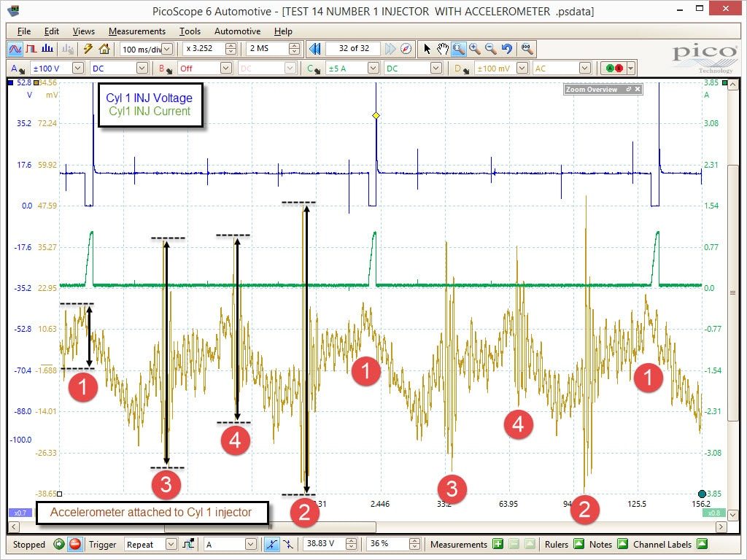Go to next waveform buffer arrow
The height and width of the screenshot is (560, 747).
pyautogui.click(x=390, y=49)
